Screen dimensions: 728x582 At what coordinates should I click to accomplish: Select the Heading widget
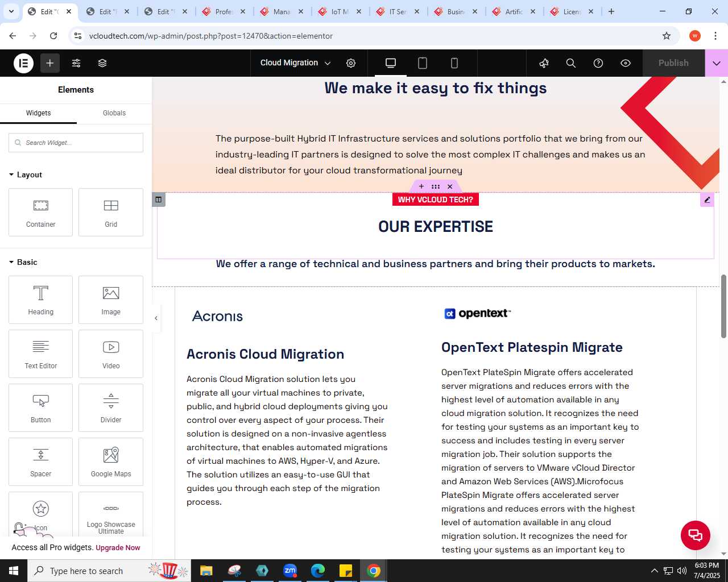40,300
